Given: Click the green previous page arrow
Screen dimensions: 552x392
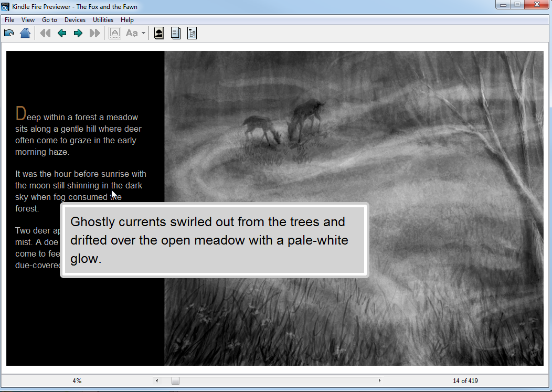Looking at the screenshot, I should pos(62,34).
